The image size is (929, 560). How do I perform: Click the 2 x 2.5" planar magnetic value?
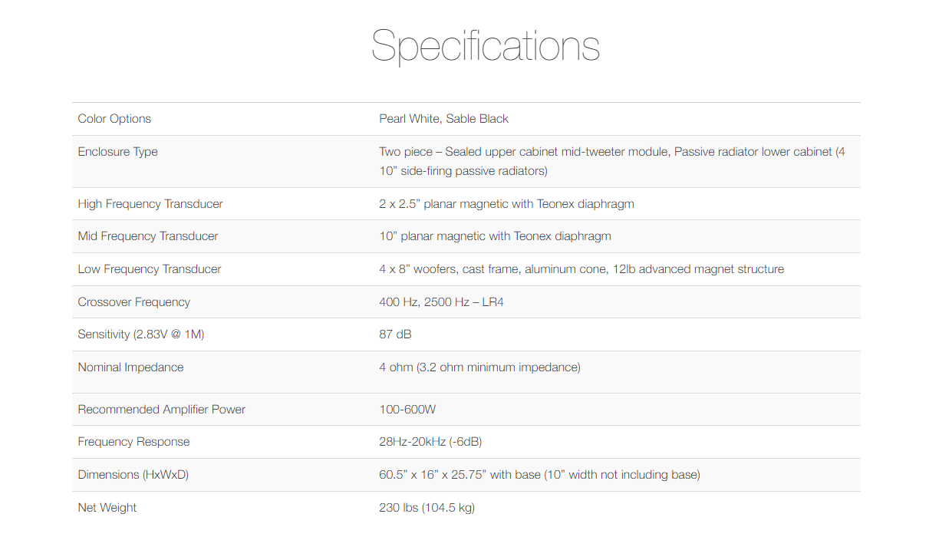[506, 204]
